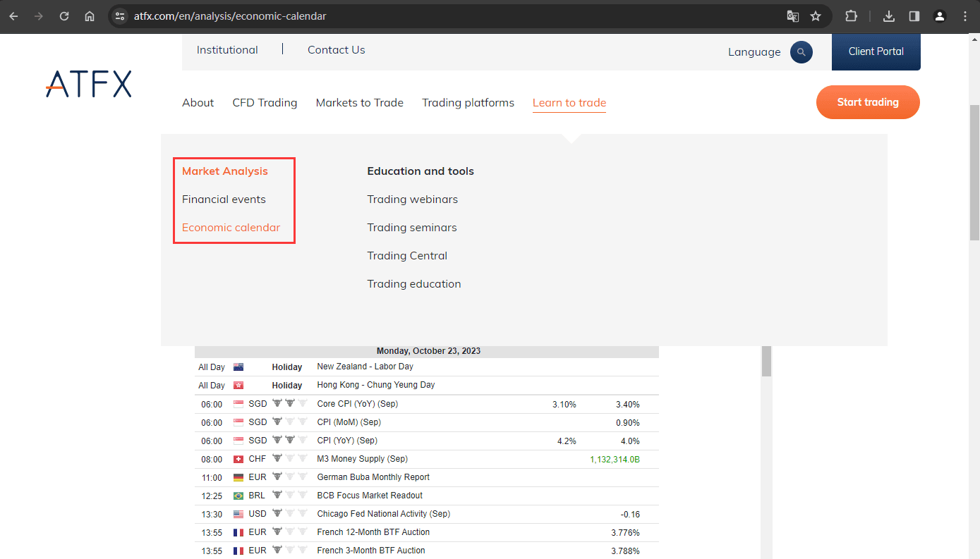The image size is (980, 559).
Task: Click the 3.776% previous value
Action: coord(625,532)
